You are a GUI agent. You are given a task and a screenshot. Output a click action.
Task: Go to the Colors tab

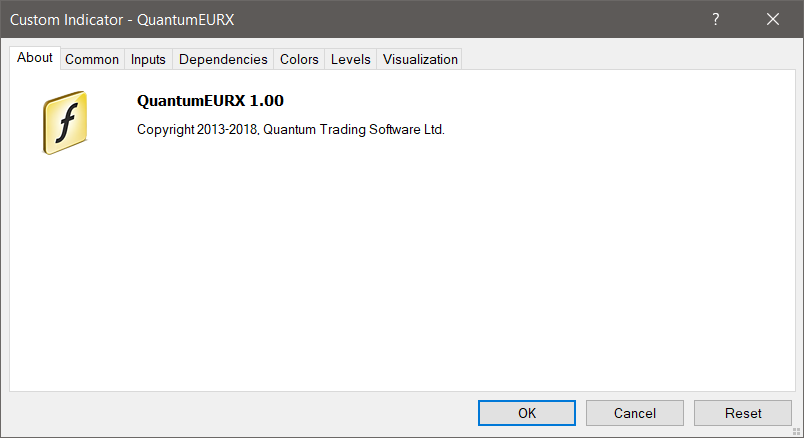(299, 59)
